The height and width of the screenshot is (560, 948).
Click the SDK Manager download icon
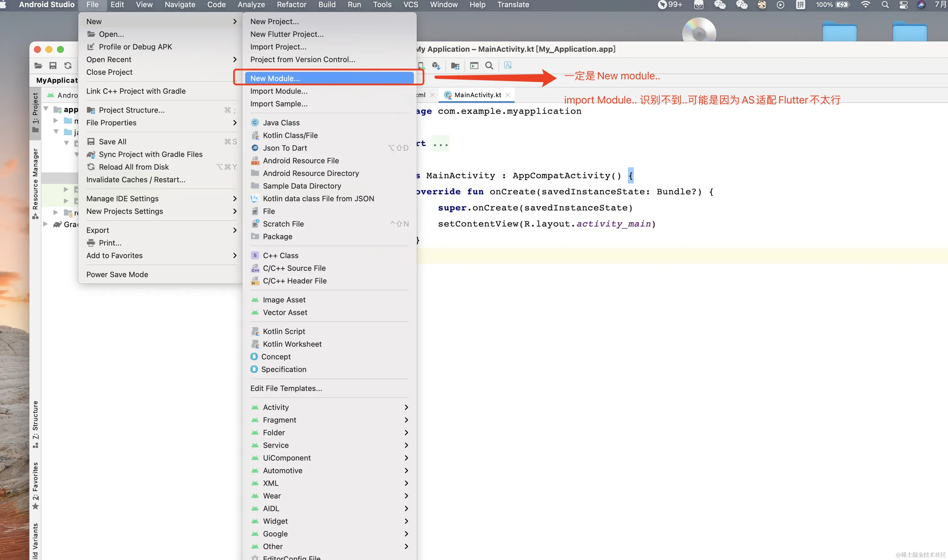(436, 66)
